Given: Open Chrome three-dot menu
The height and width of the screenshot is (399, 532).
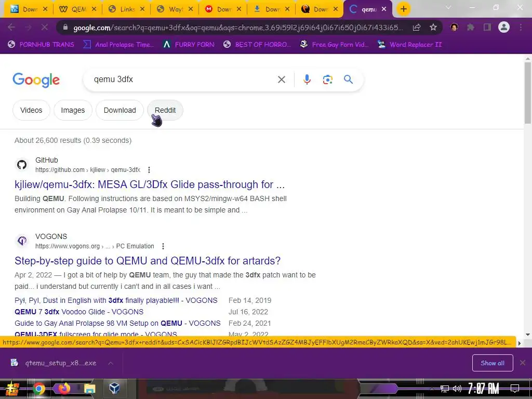Looking at the screenshot, I should click(521, 27).
